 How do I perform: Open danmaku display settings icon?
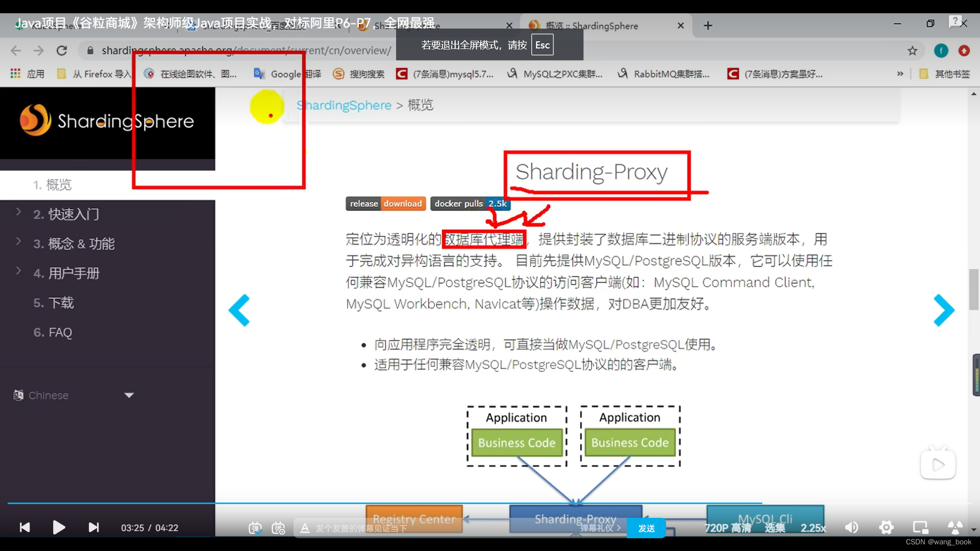click(279, 528)
